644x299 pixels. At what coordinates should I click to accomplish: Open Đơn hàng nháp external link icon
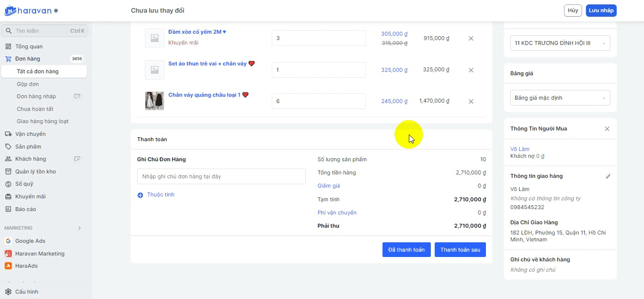click(x=77, y=96)
